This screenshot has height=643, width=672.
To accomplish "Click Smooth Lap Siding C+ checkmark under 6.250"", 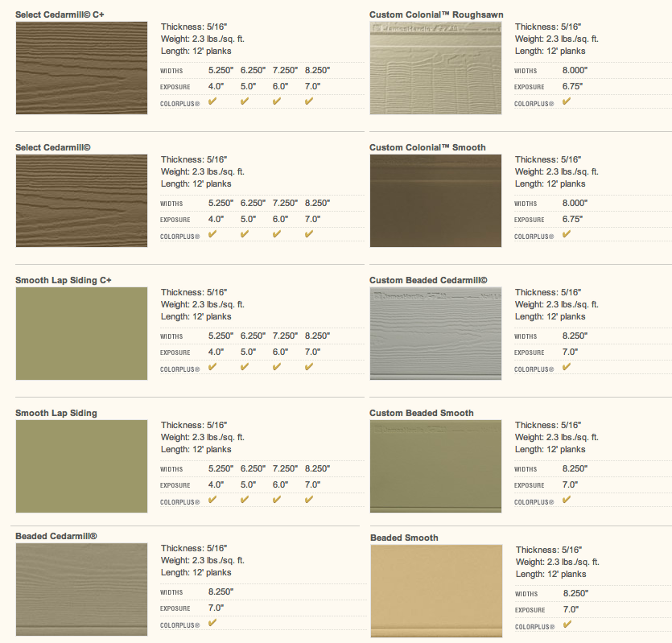I will (245, 367).
